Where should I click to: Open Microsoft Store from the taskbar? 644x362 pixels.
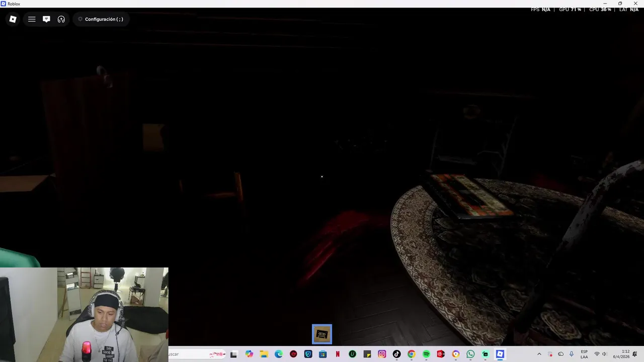coord(323,354)
